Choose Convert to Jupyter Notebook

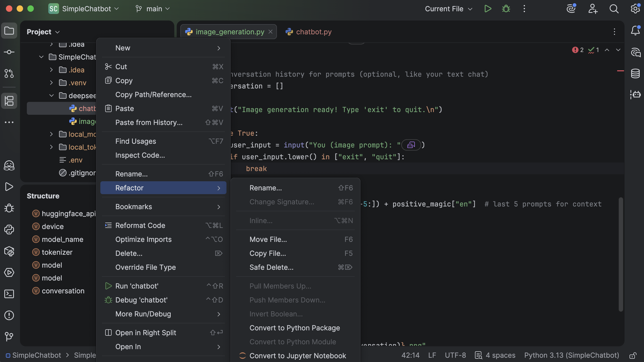298,356
